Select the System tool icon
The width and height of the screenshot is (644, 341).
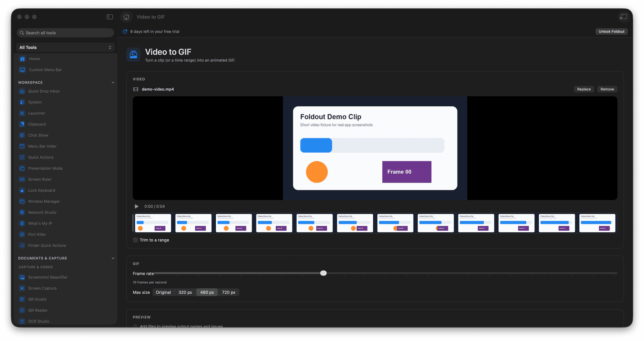(22, 102)
